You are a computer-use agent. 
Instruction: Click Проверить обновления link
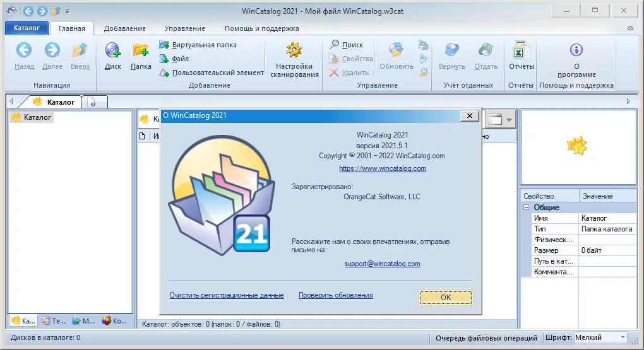(335, 295)
